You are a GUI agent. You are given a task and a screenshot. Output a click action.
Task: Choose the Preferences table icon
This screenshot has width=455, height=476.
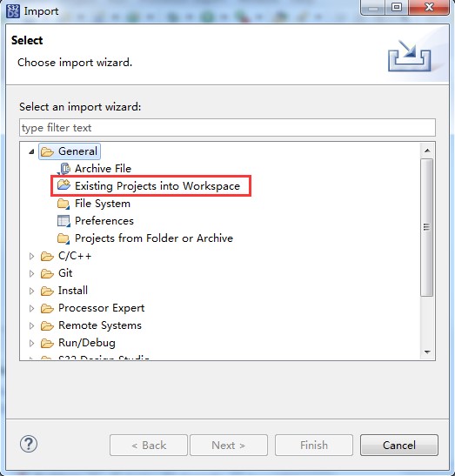click(64, 221)
